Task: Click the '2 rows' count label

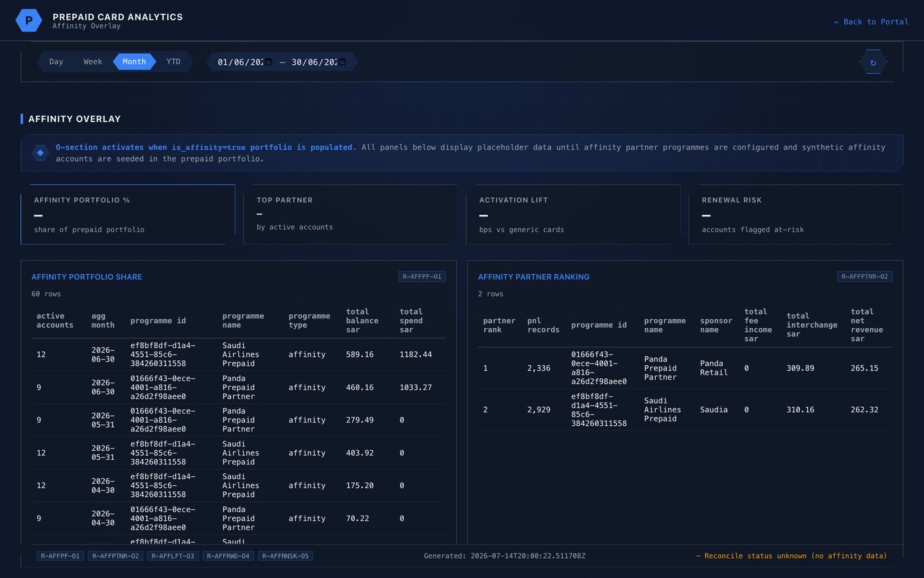Action: pyautogui.click(x=490, y=294)
